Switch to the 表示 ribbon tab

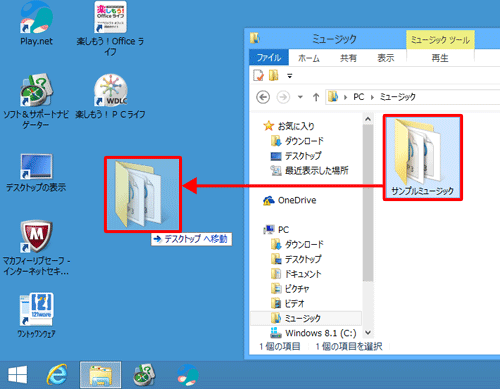385,58
